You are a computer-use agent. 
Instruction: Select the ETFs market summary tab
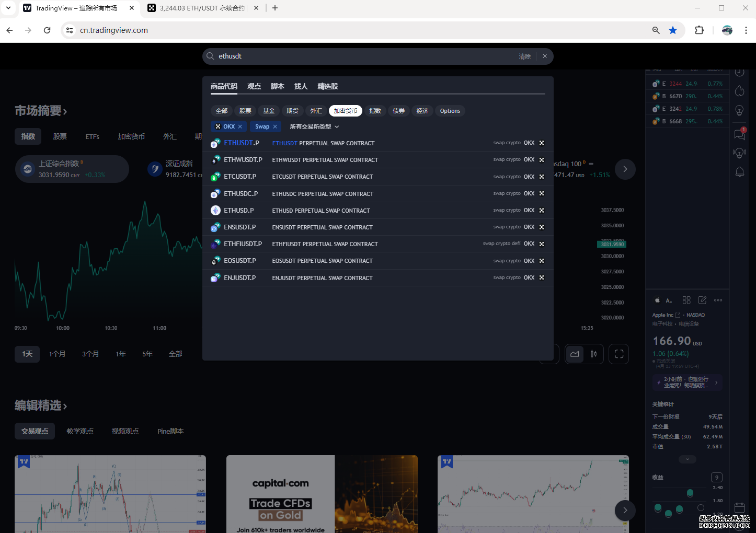pos(93,136)
